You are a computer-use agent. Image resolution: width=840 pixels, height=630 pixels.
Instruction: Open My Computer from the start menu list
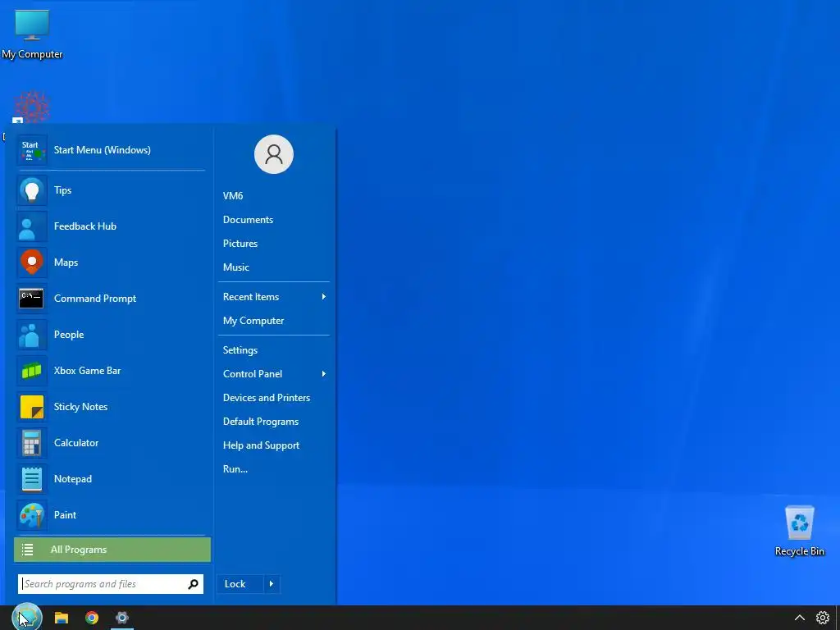(253, 321)
